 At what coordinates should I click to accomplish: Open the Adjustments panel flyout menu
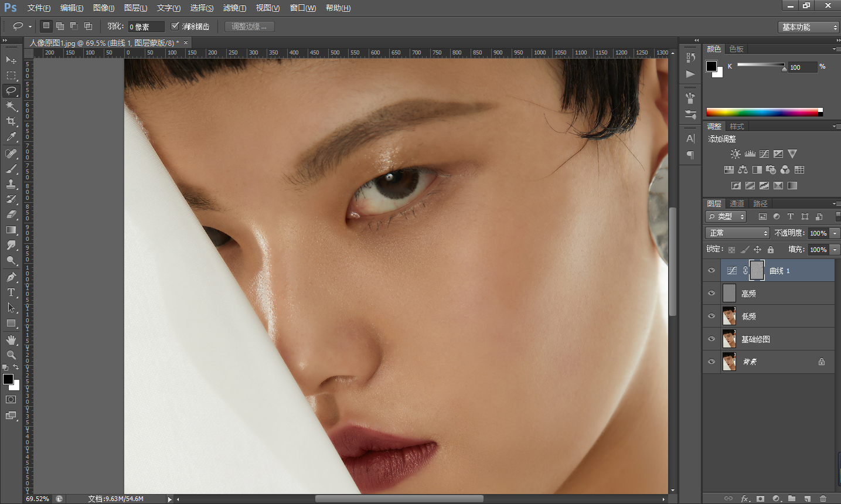836,126
